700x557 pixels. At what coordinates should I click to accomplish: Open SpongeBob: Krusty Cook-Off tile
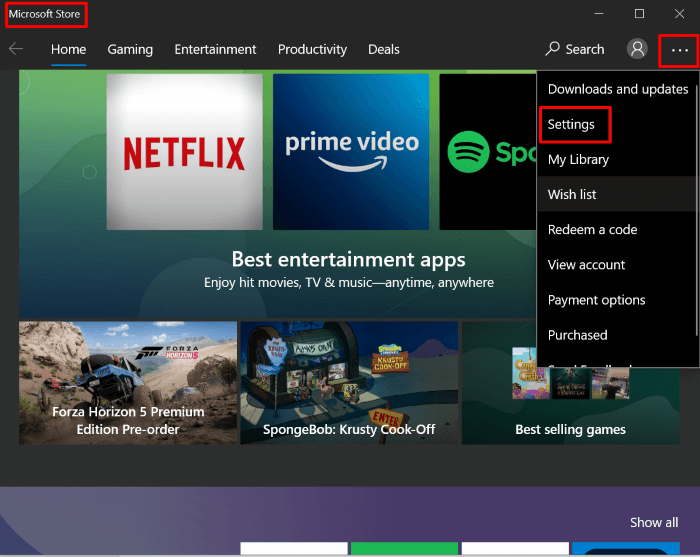(349, 382)
